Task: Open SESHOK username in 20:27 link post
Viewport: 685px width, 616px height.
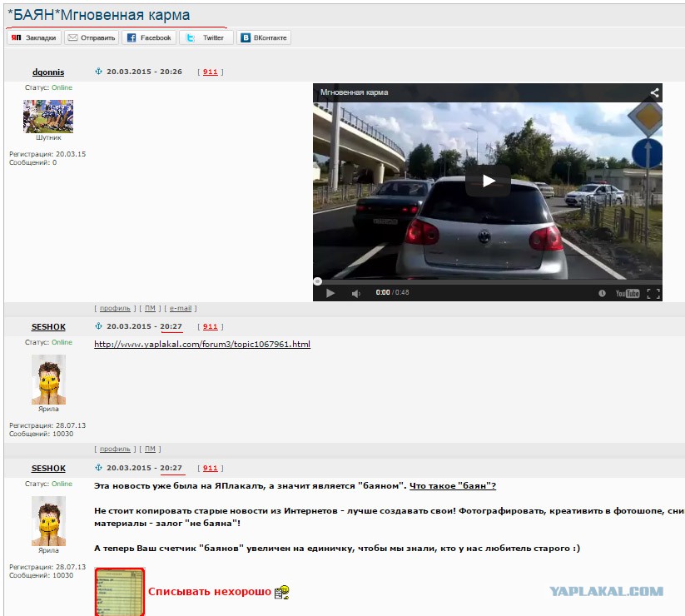Action: point(48,327)
